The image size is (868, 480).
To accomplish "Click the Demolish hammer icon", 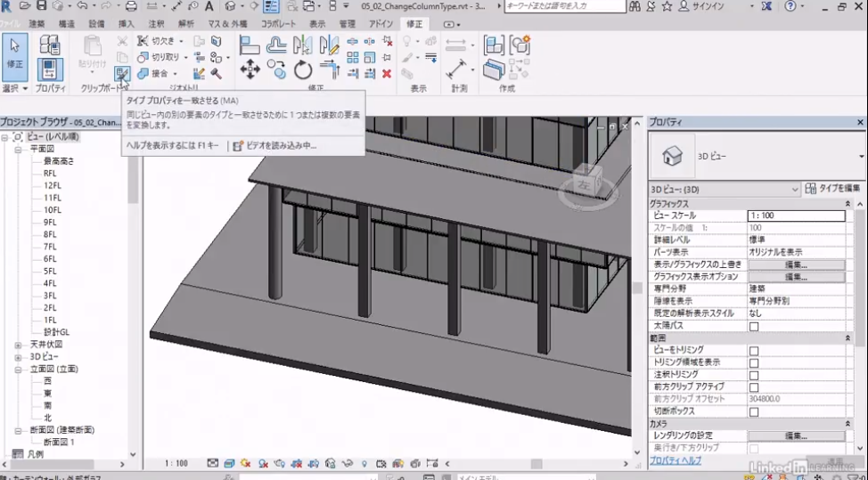I will [x=215, y=73].
